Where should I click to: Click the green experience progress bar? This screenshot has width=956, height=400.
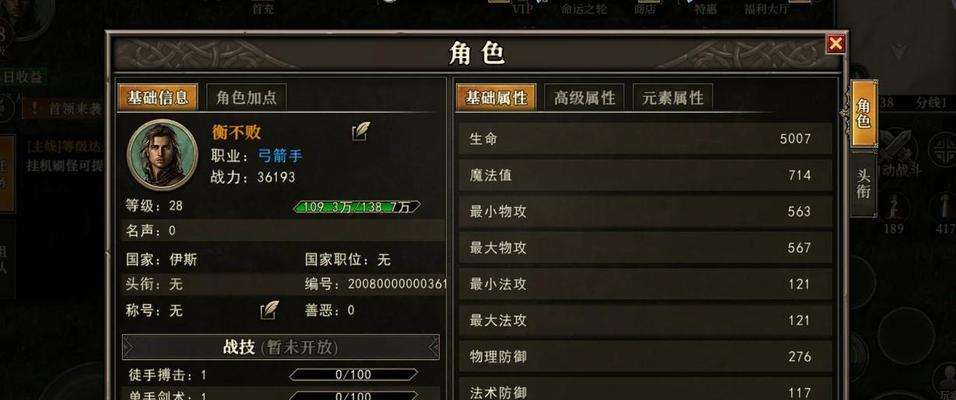[x=357, y=207]
